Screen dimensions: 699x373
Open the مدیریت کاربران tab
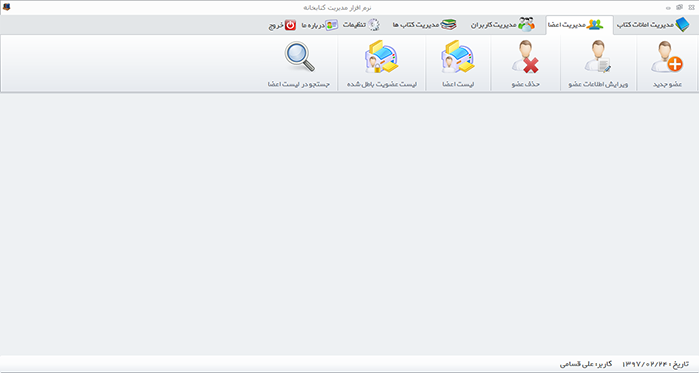503,25
